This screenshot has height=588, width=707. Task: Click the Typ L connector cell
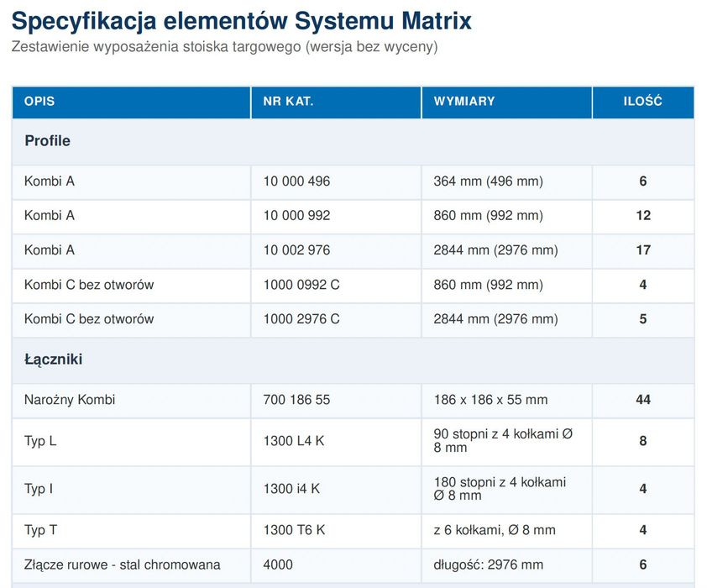coord(131,442)
